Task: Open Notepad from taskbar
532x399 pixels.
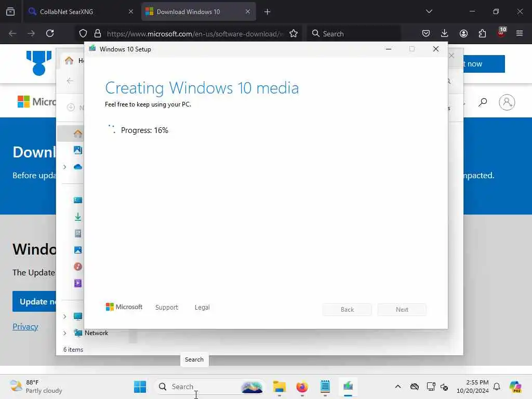Action: (x=325, y=387)
